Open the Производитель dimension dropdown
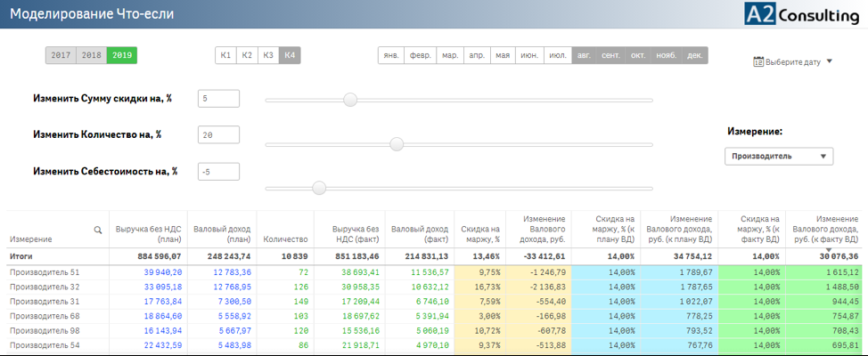 click(x=779, y=157)
